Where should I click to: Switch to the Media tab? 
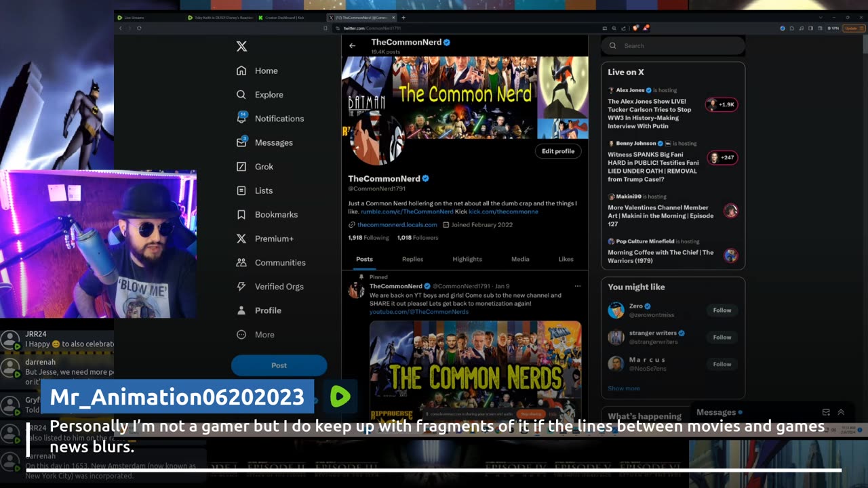point(520,259)
